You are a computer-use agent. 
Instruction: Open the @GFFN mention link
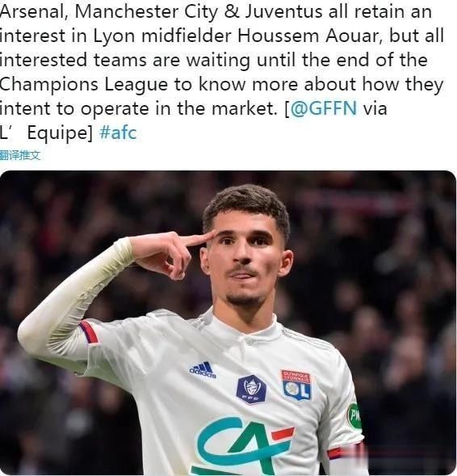pos(323,108)
